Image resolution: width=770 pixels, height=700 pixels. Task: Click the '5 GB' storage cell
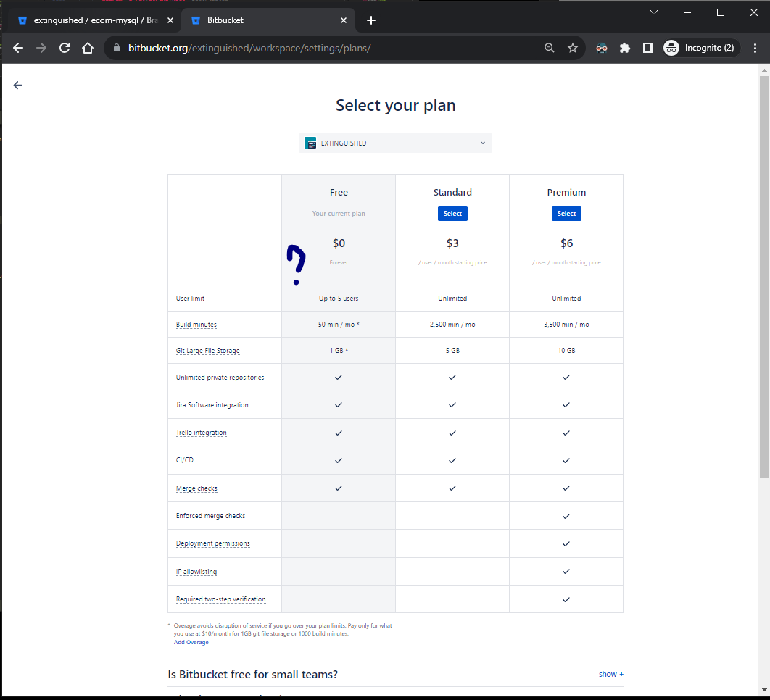(x=452, y=351)
